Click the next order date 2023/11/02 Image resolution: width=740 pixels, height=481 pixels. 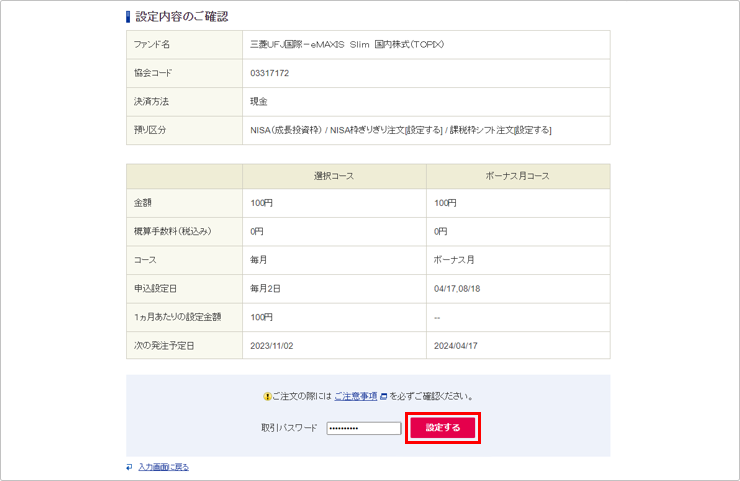tap(272, 345)
